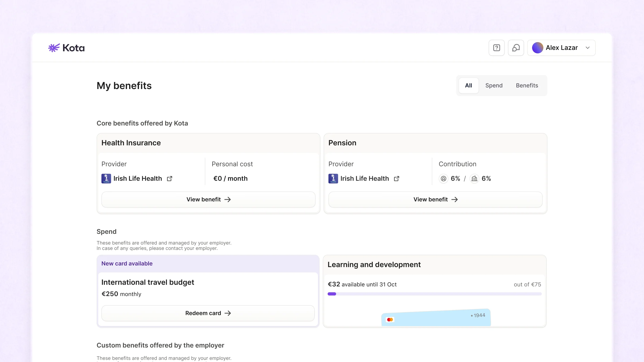Viewport: 644px width, 362px height.
Task: Open the help question mark icon
Action: [496, 48]
